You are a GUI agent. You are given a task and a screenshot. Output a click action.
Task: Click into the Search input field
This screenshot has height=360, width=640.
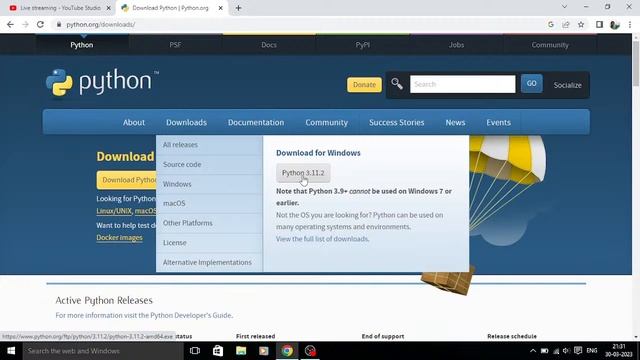tap(462, 84)
